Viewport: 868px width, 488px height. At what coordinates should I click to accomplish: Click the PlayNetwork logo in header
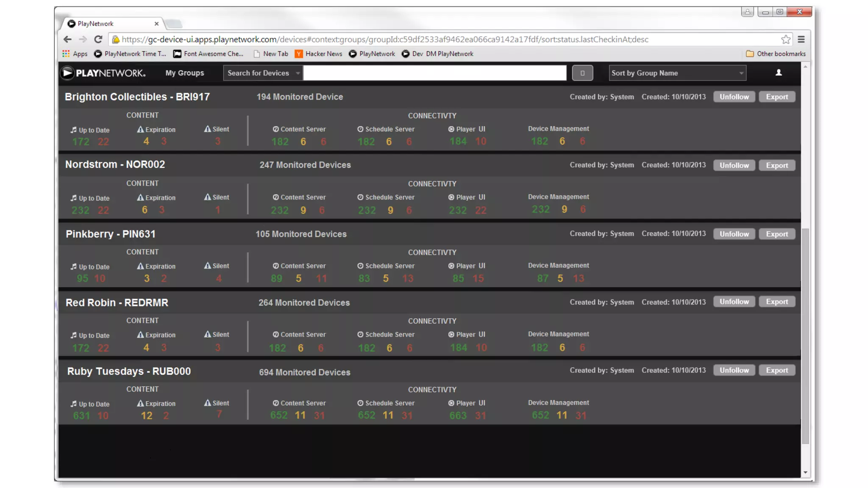103,73
